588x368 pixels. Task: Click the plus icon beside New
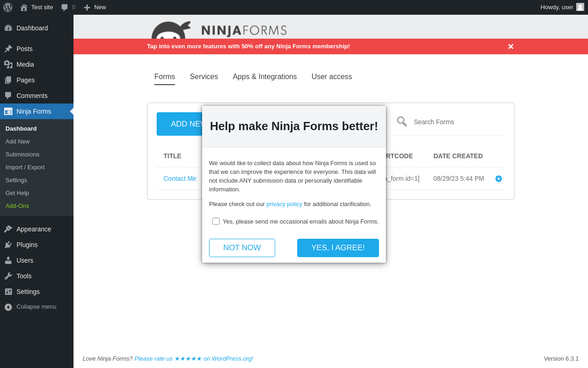pyautogui.click(x=87, y=7)
